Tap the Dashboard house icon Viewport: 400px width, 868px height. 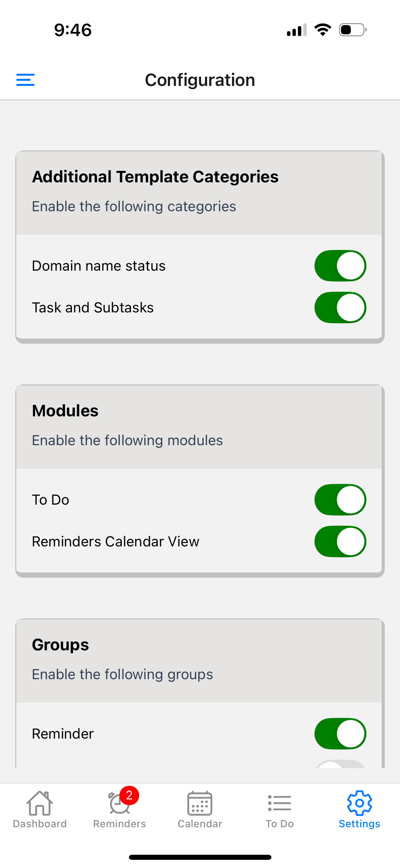40,803
